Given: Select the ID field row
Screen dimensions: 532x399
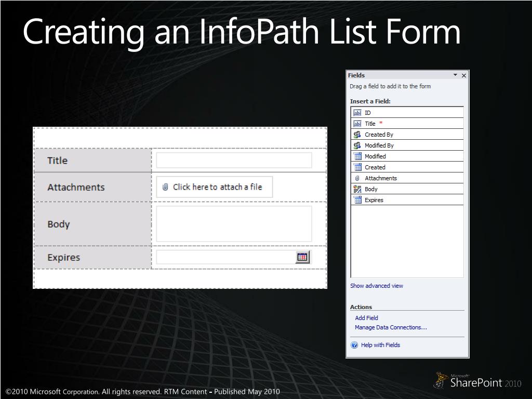Looking at the screenshot, I should click(407, 113).
